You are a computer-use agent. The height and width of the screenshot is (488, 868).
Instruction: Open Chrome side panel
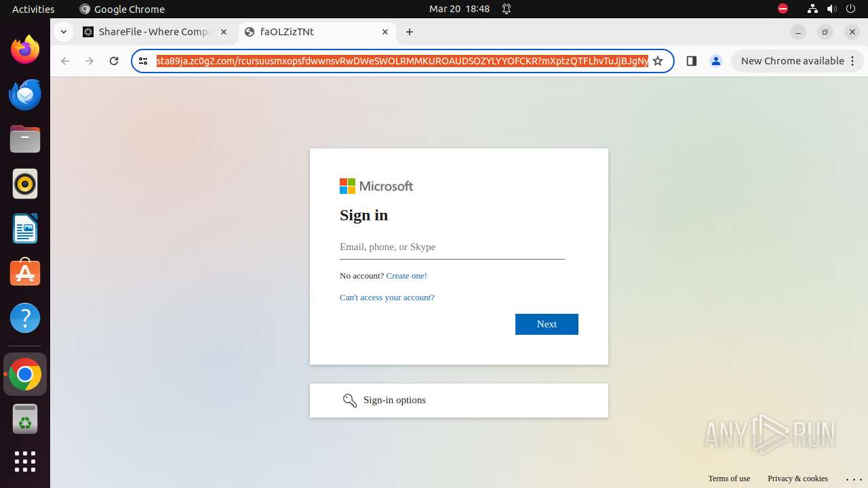692,61
